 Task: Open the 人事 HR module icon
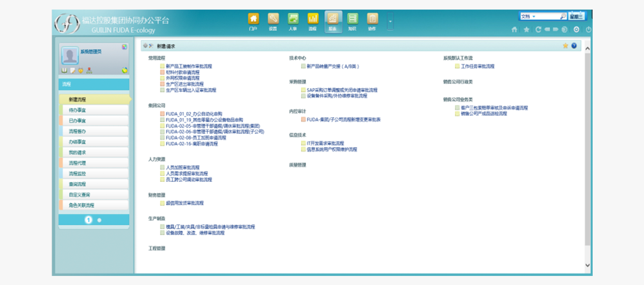pos(293,22)
